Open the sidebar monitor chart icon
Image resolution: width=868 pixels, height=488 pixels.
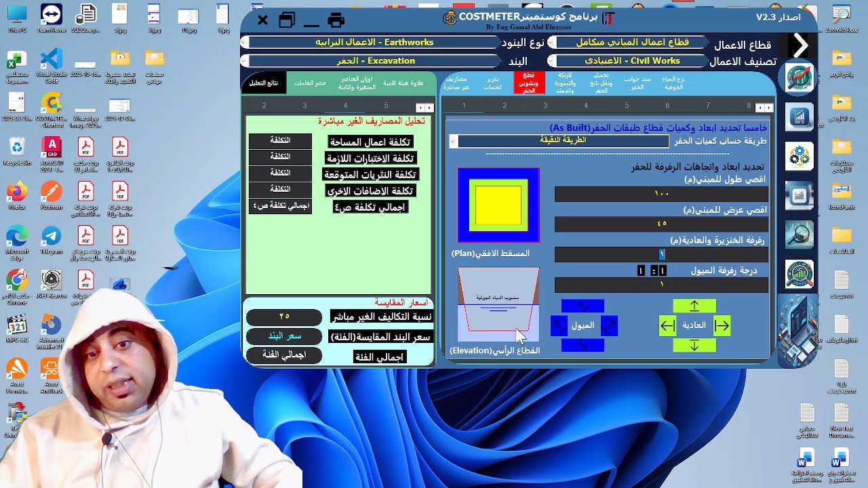click(800, 196)
